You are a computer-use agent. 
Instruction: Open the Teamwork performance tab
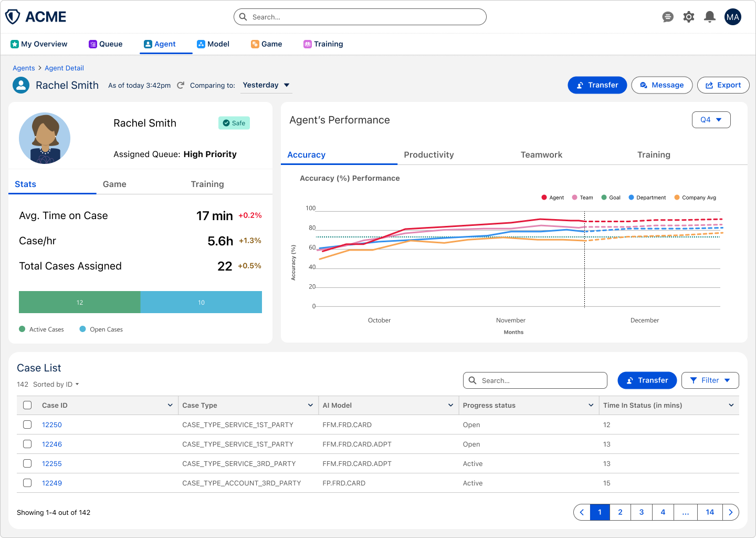pyautogui.click(x=541, y=155)
